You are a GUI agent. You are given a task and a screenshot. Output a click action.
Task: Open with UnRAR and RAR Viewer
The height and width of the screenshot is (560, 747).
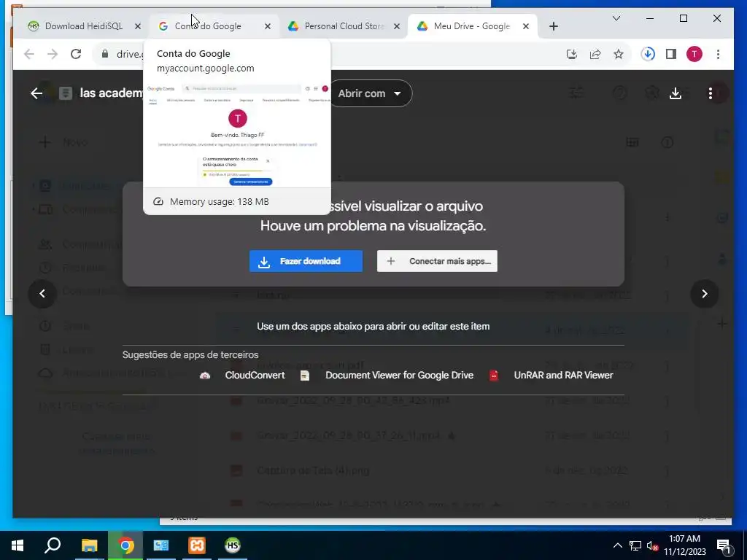pos(551,376)
